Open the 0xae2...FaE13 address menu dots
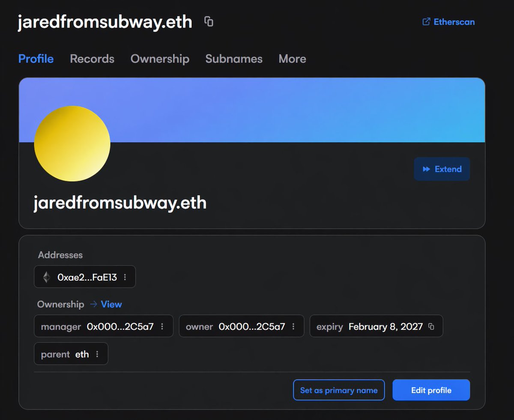This screenshot has height=420, width=514. coord(125,277)
